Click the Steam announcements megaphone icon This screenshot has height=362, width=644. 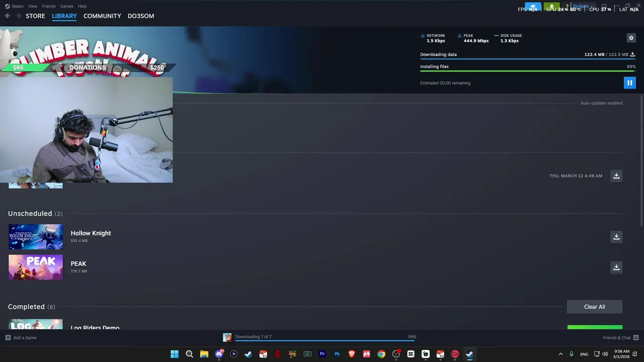pyautogui.click(x=533, y=7)
